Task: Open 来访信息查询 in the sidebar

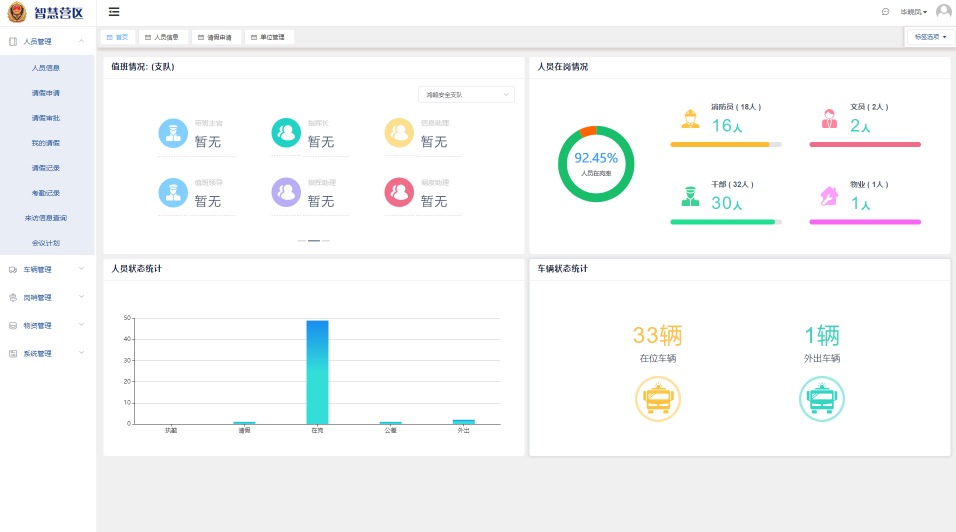Action: point(46,217)
